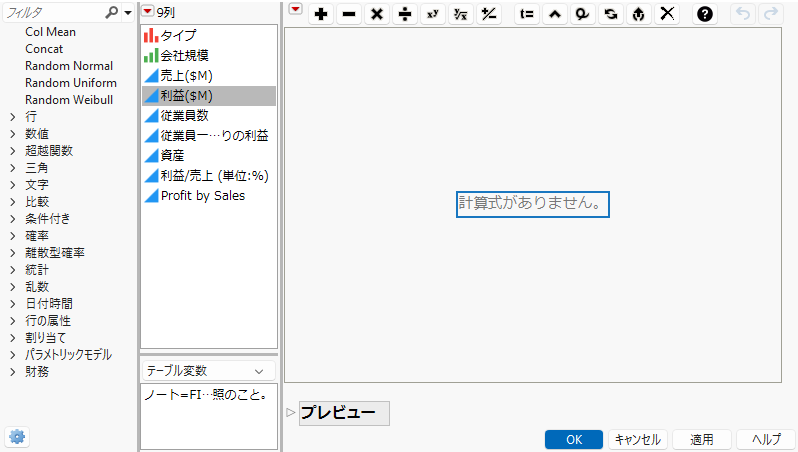Click the filter search magnifier icon
798x452 pixels.
coord(111,12)
